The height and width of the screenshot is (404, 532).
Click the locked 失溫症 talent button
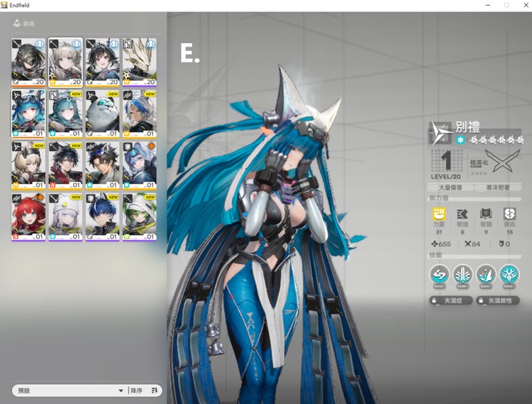pyautogui.click(x=451, y=301)
